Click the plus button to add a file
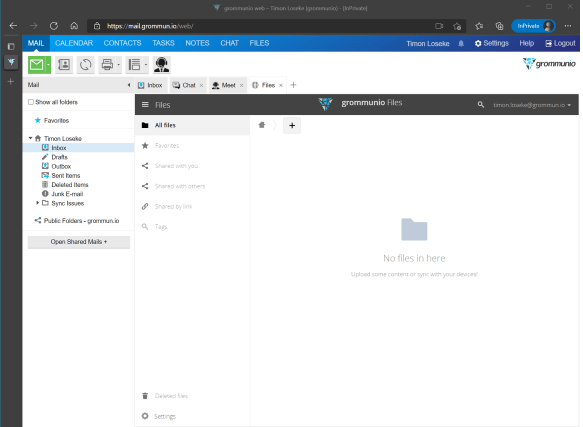Image resolution: width=583 pixels, height=427 pixels. [x=292, y=125]
